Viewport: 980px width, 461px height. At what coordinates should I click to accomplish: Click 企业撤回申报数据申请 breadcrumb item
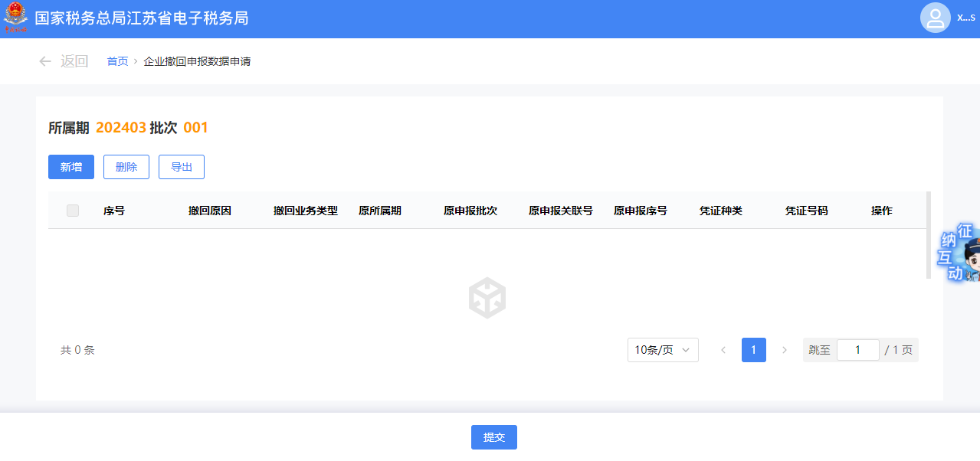point(197,61)
